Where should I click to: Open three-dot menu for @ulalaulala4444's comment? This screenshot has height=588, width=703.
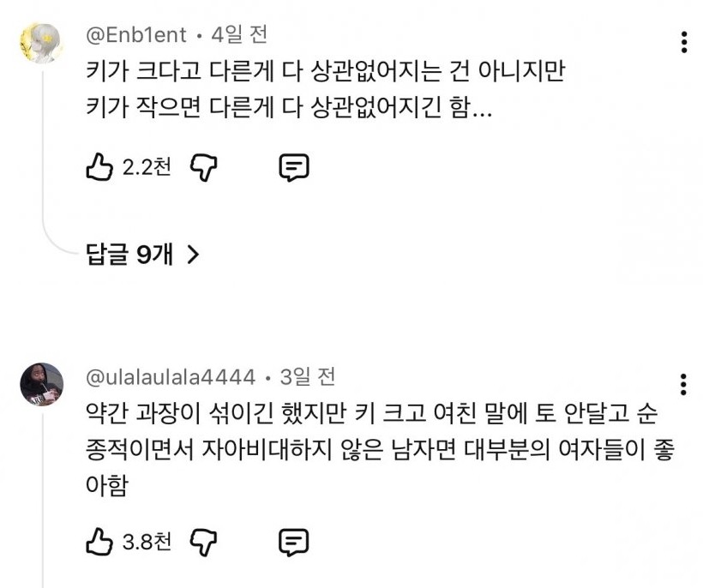(x=683, y=383)
